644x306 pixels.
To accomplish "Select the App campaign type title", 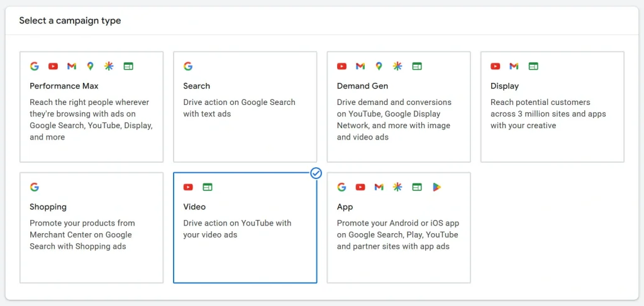I will [345, 207].
